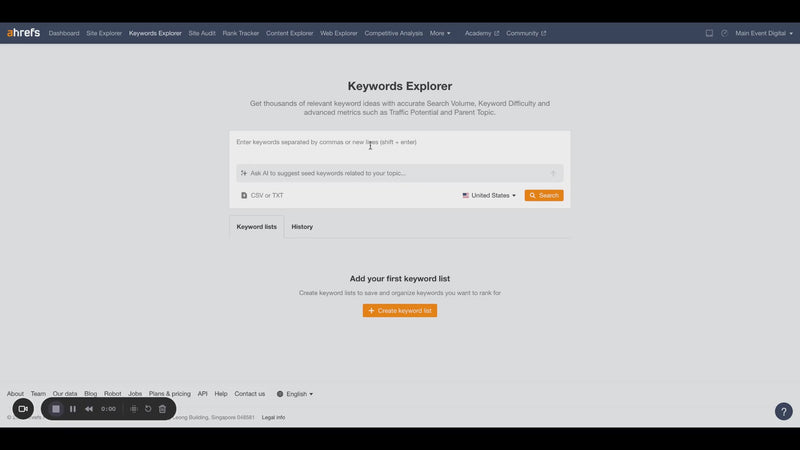The width and height of the screenshot is (800, 450).
Task: Change the language from the English dropdown
Action: [295, 394]
